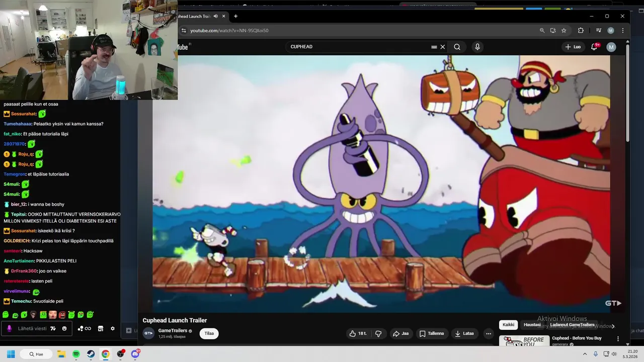The height and width of the screenshot is (362, 644).
Task: Open YouTube account avatar menu
Action: tap(611, 47)
